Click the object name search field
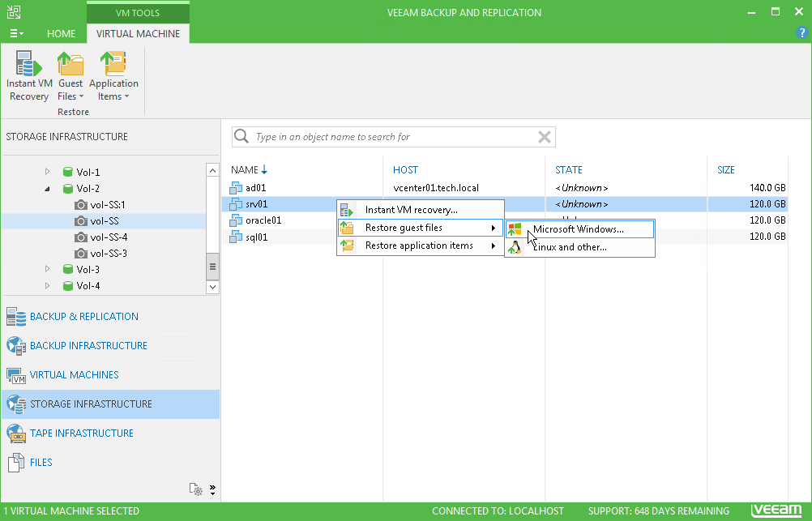The width and height of the screenshot is (812, 521). click(394, 137)
